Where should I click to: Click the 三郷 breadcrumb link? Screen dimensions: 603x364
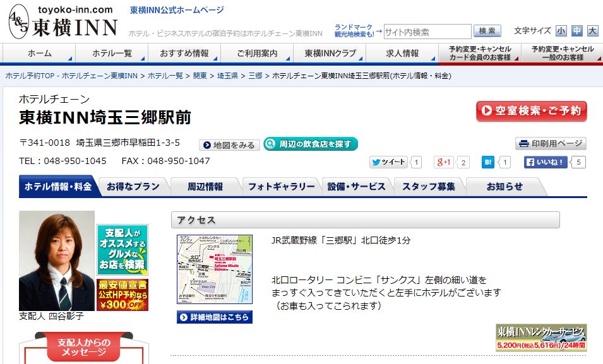pyautogui.click(x=255, y=76)
